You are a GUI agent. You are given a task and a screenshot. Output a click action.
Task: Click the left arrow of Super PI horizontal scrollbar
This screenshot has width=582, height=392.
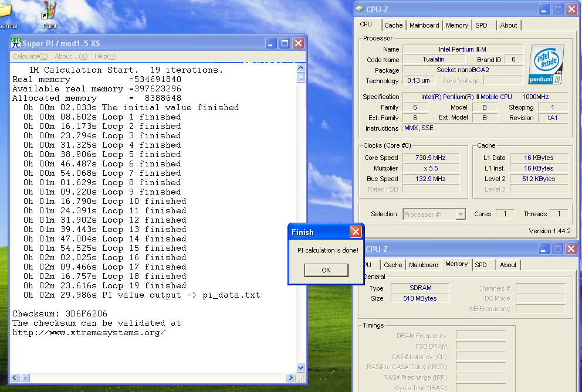15,378
